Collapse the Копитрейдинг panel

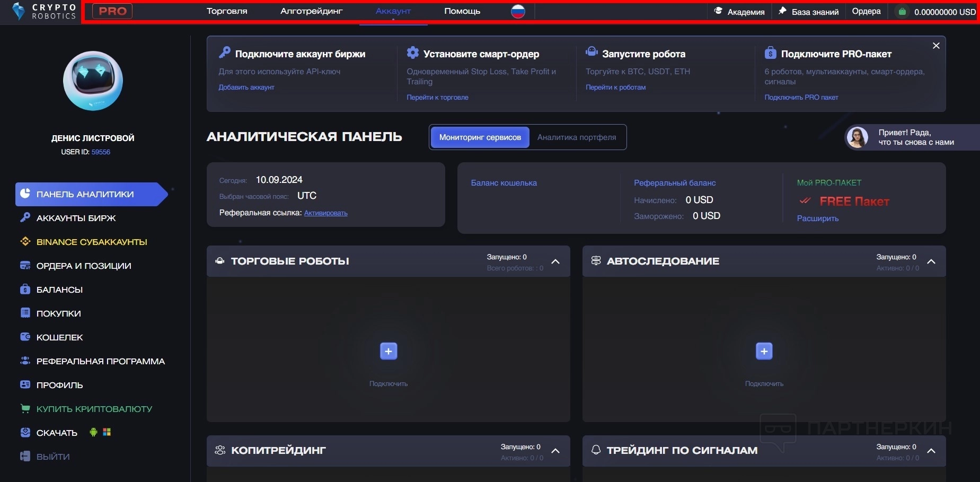[555, 451]
